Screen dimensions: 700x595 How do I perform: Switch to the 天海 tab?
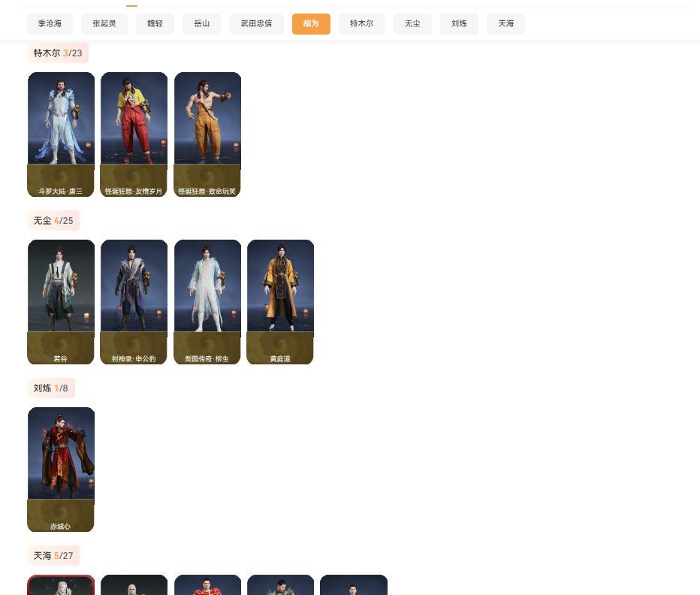(505, 24)
